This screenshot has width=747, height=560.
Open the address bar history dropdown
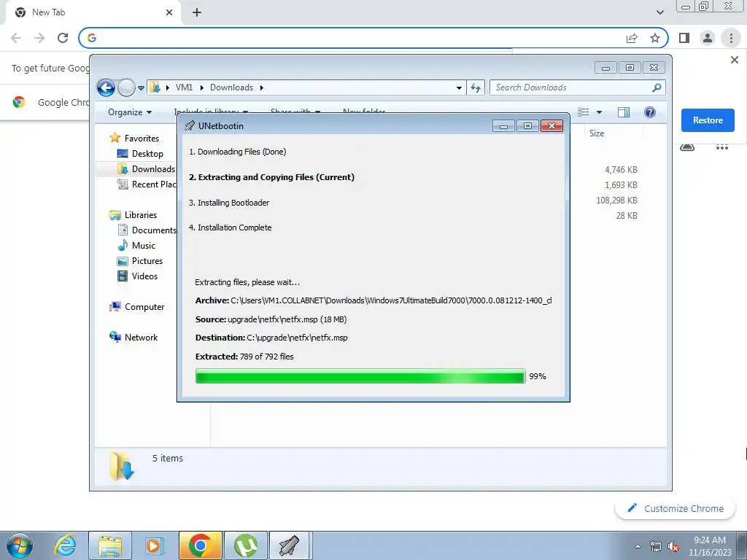point(459,87)
